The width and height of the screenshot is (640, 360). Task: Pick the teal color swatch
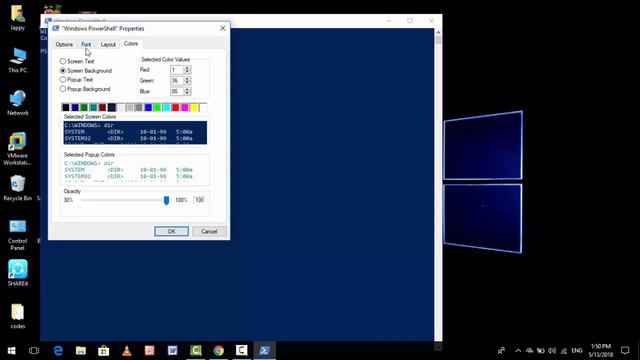click(x=93, y=107)
